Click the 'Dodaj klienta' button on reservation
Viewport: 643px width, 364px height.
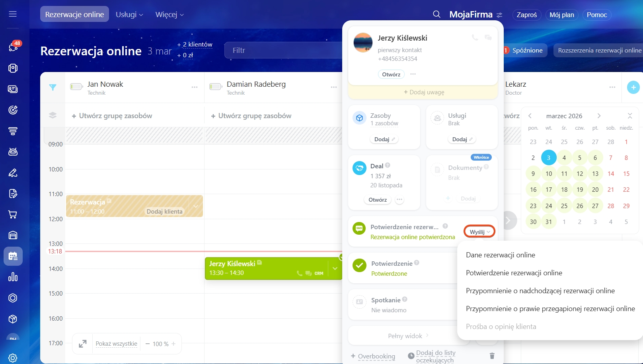[x=164, y=212]
